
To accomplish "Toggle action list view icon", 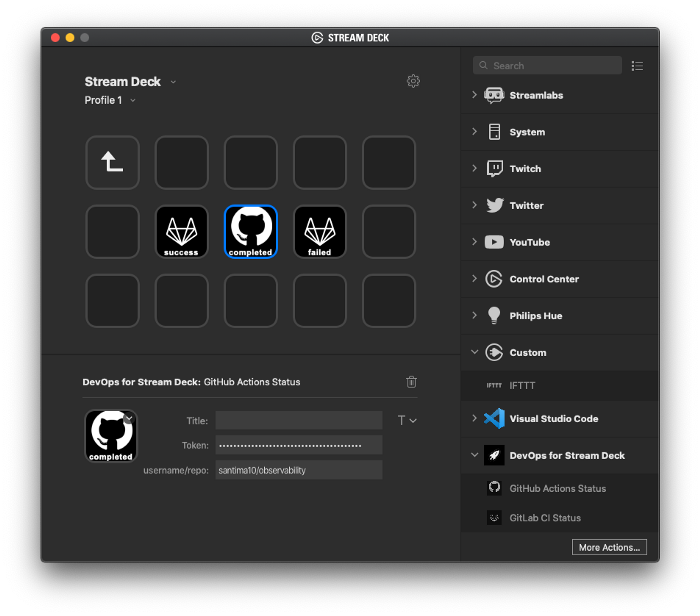I will point(637,66).
